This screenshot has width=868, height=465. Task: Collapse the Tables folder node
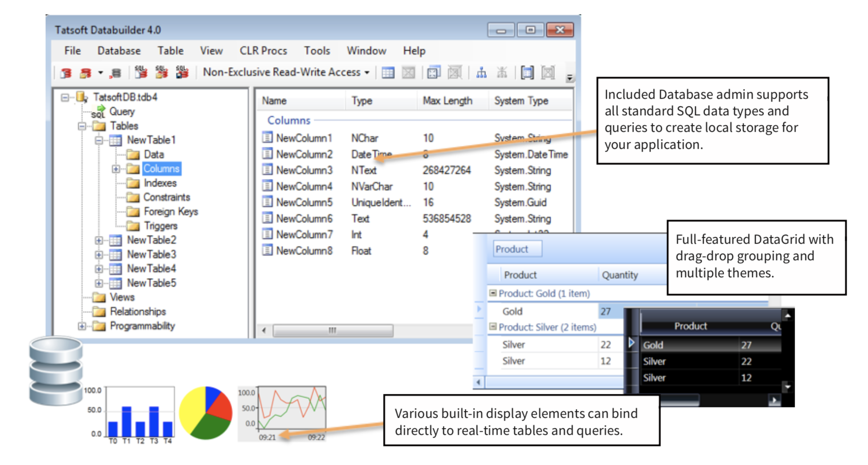tap(82, 126)
